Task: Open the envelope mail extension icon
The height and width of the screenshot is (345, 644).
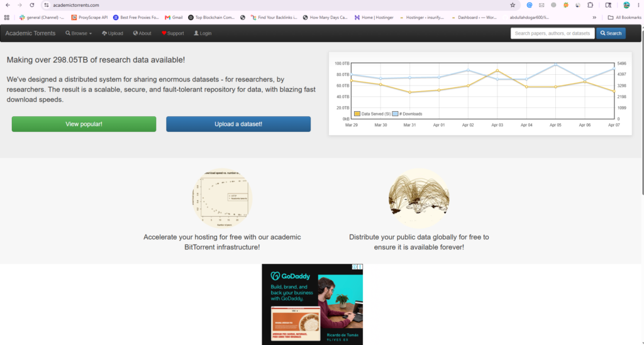Action: point(541,5)
